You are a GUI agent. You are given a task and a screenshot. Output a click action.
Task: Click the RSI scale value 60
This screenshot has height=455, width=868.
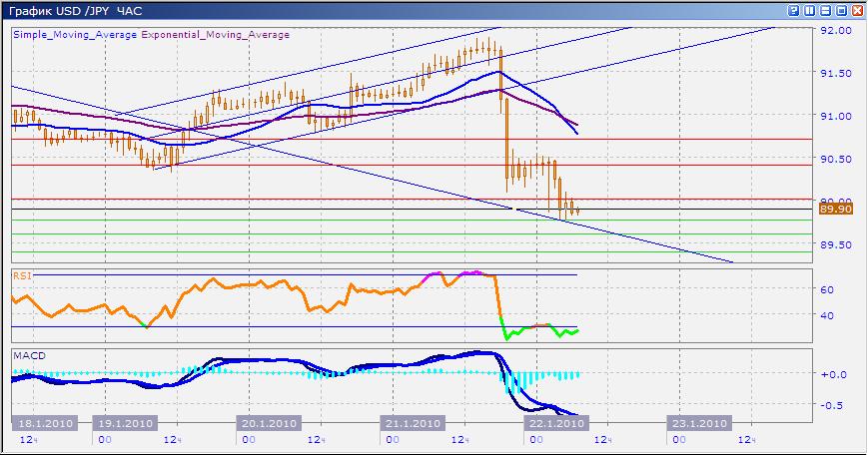[x=826, y=289]
